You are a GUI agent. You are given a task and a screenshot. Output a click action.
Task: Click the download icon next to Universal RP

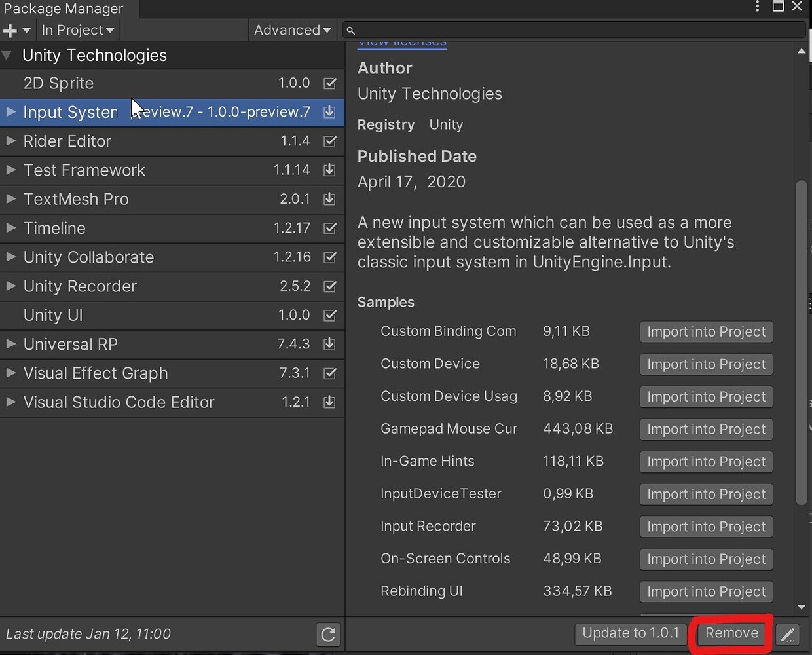329,345
